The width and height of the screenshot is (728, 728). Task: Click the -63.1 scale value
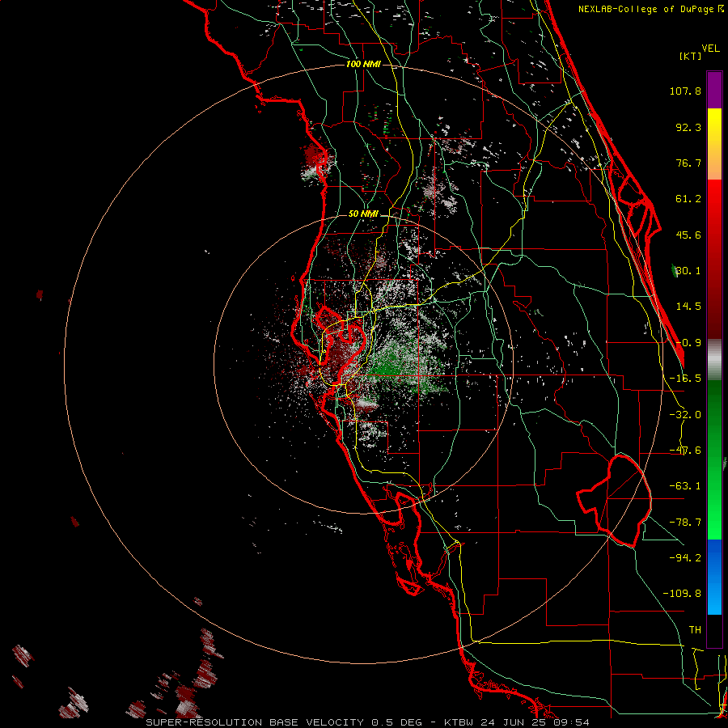pyautogui.click(x=685, y=486)
